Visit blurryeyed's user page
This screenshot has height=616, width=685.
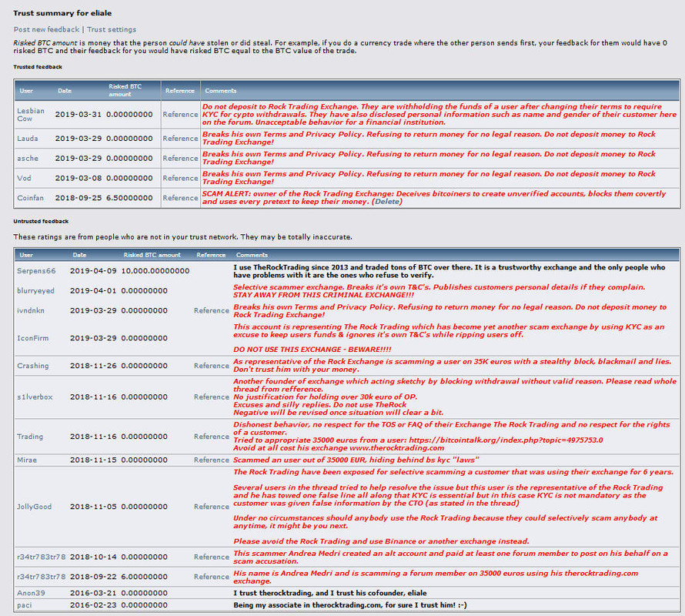[36, 291]
